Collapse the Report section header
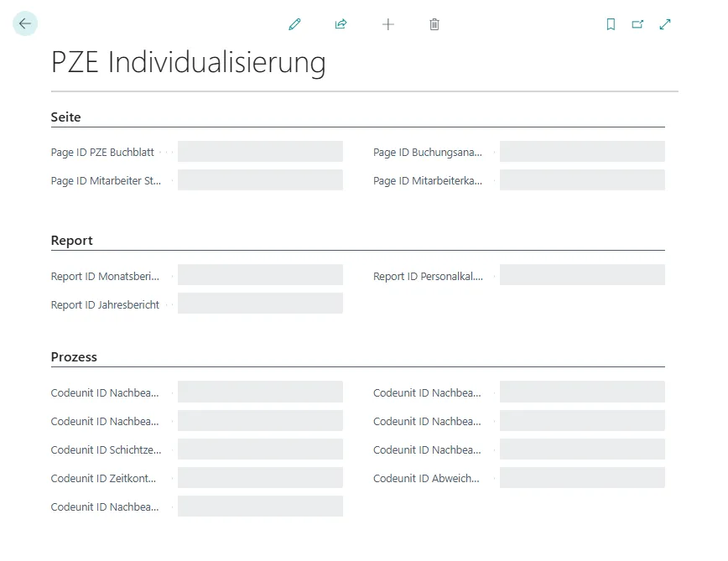Viewport: 728px width, 561px height. tap(71, 241)
